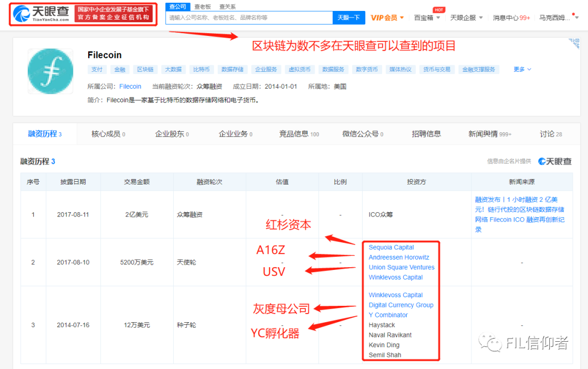Switch to the 讨论 tab
Viewport: 588px width, 369px height.
tap(550, 133)
